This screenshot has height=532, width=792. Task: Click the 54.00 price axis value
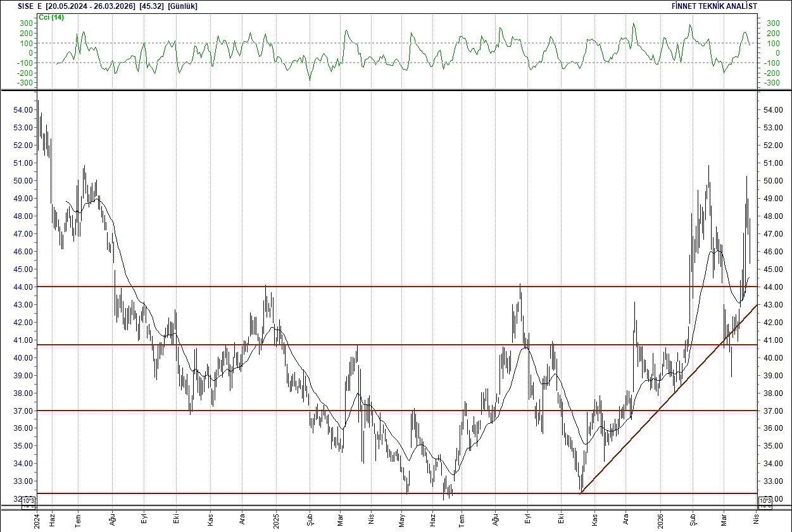[x=22, y=109]
